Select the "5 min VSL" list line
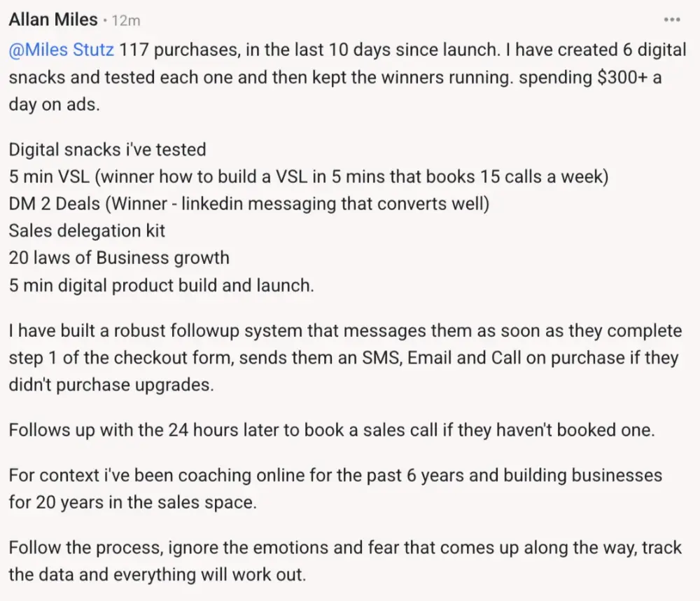The width and height of the screenshot is (700, 601). tap(308, 177)
